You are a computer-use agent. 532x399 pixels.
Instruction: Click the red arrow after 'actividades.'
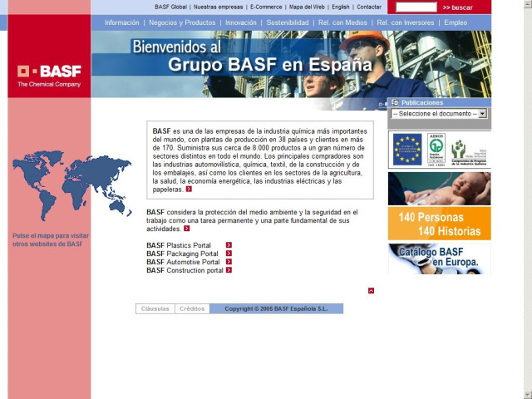click(186, 229)
